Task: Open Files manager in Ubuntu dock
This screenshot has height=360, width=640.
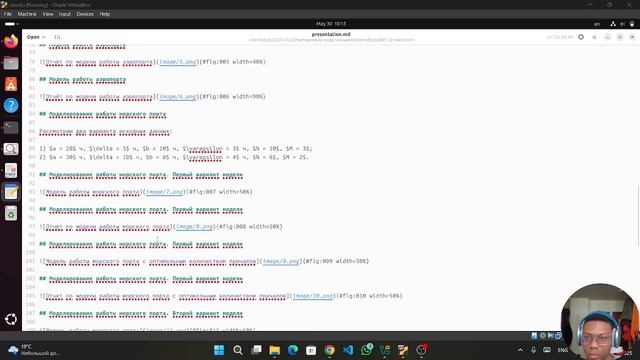Action: click(x=11, y=63)
